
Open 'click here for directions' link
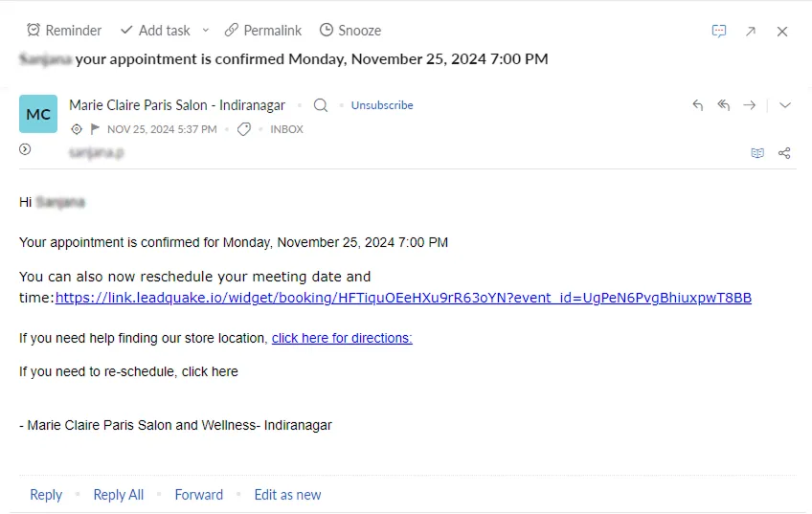click(342, 338)
